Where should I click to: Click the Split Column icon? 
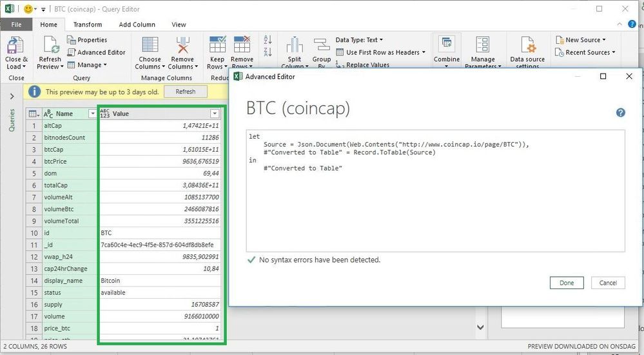click(x=295, y=46)
